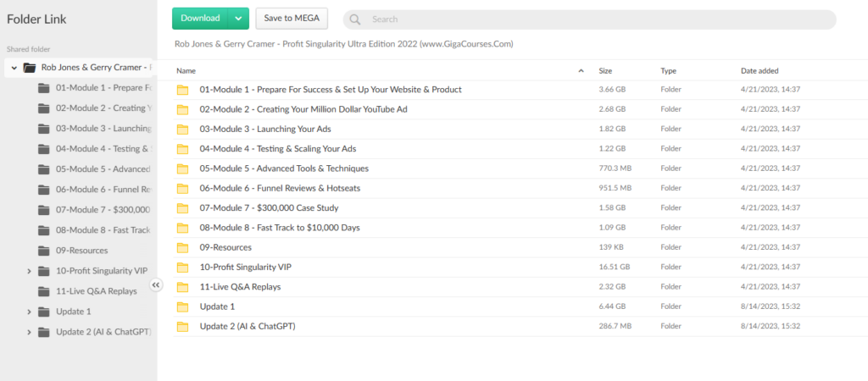
Task: Expand Update 2 (AI & ChatGPT) in sidebar
Action: click(x=29, y=332)
